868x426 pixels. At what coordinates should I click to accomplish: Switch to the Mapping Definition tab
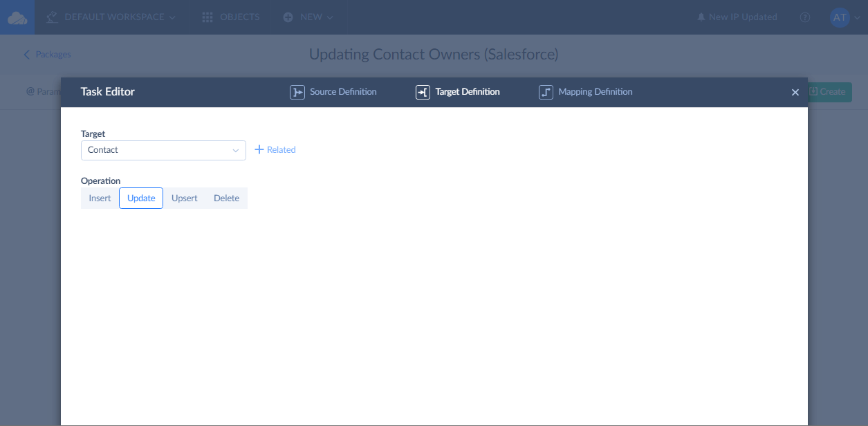[x=595, y=92]
